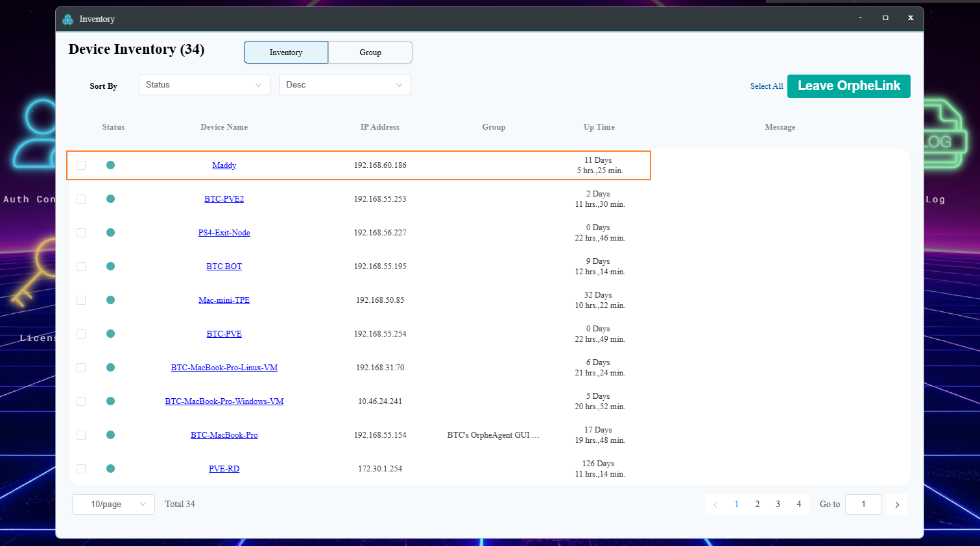980x546 pixels.
Task: Click the neon Log file icon on right
Action: (x=945, y=135)
